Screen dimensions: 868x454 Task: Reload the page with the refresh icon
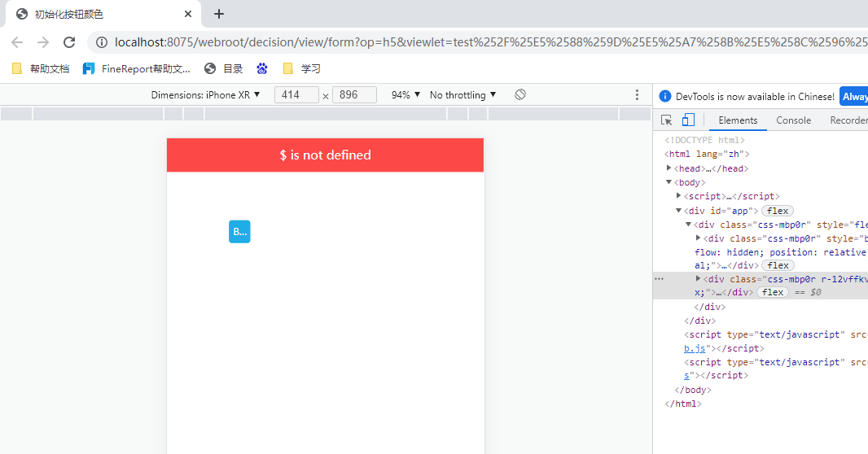69,42
